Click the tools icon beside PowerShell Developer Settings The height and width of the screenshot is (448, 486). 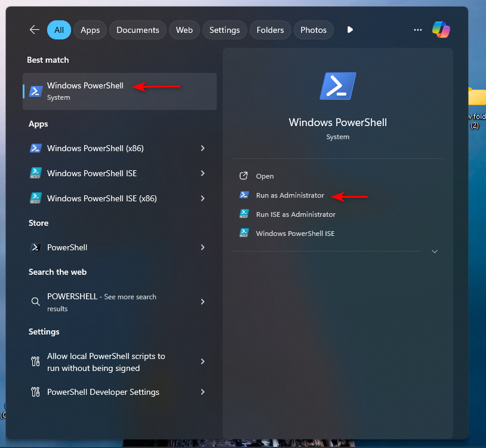click(x=36, y=392)
